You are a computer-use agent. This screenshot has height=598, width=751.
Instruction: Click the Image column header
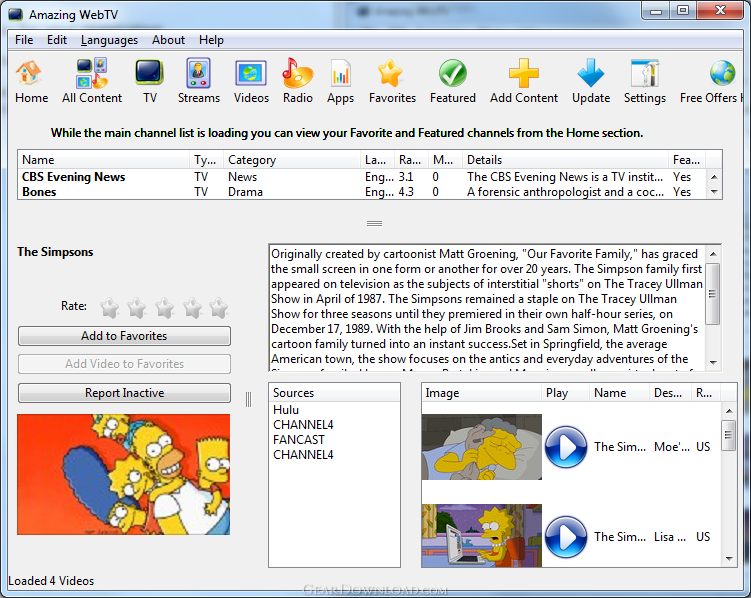[x=482, y=393]
